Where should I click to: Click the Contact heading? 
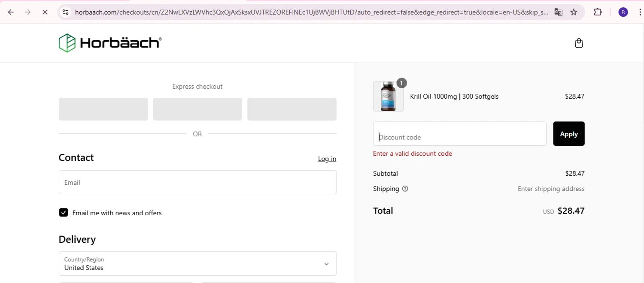[x=76, y=157]
